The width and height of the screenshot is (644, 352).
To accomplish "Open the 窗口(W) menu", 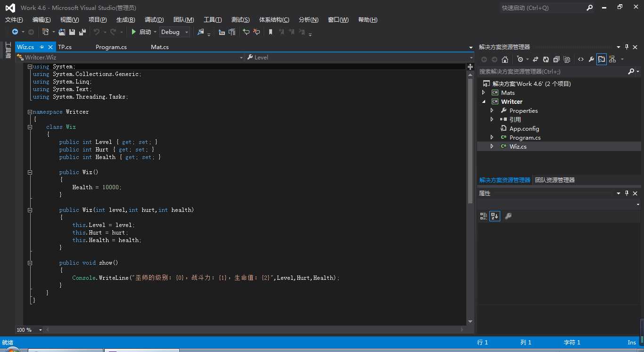I will tap(338, 20).
